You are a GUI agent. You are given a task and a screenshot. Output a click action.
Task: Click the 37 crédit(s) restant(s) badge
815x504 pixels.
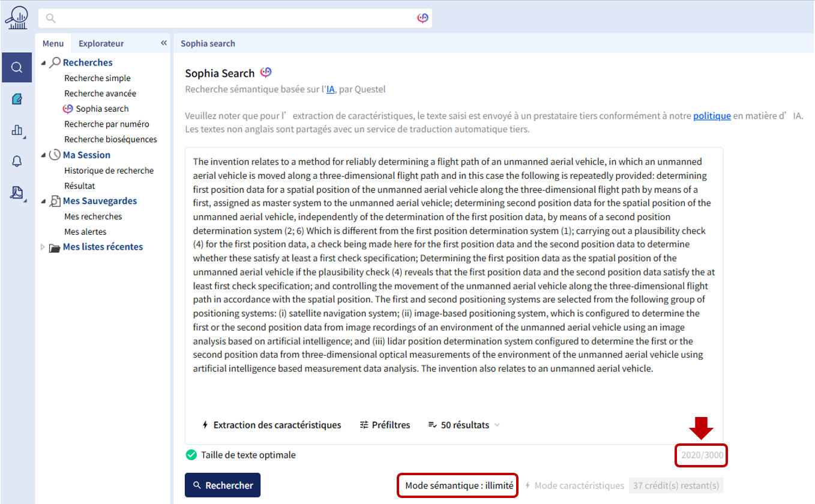tap(676, 485)
